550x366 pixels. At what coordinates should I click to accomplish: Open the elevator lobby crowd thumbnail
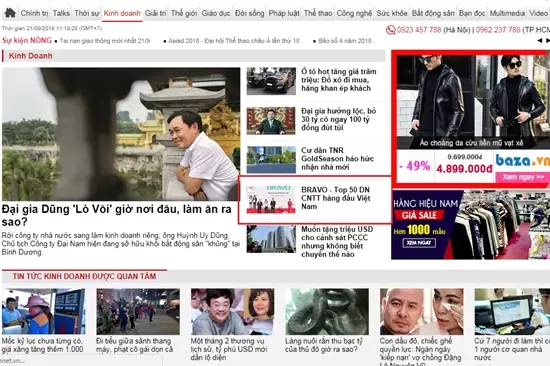click(x=138, y=312)
